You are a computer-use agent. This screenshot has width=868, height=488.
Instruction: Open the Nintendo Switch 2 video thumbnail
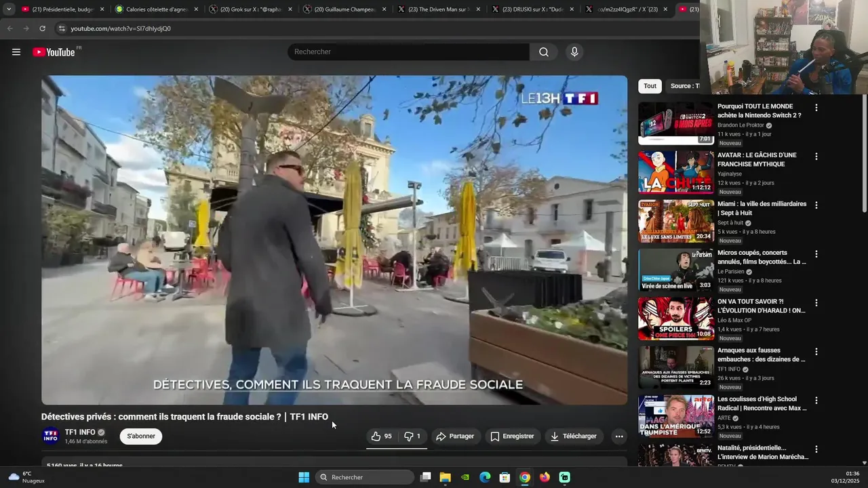click(676, 123)
